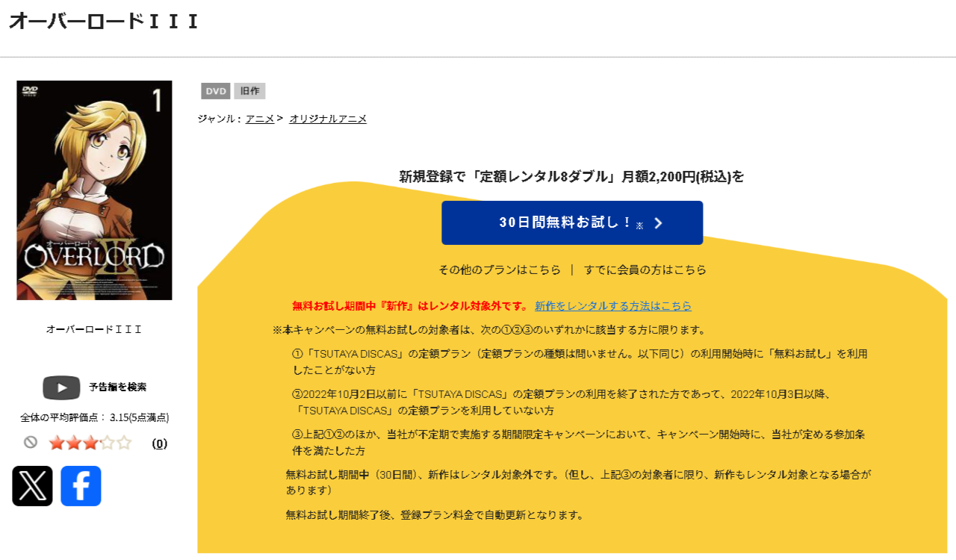Click the オーバーロードⅢ page heading
The image size is (956, 560).
104,21
